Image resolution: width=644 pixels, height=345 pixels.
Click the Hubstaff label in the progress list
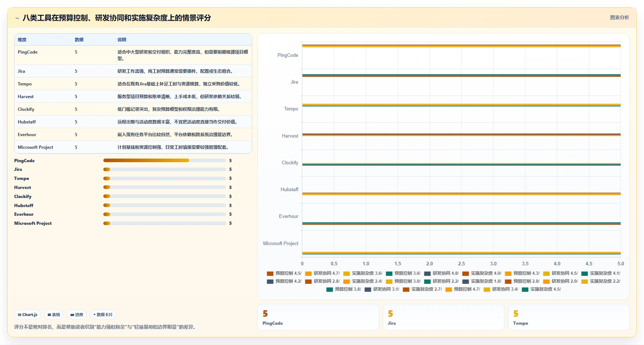24,206
